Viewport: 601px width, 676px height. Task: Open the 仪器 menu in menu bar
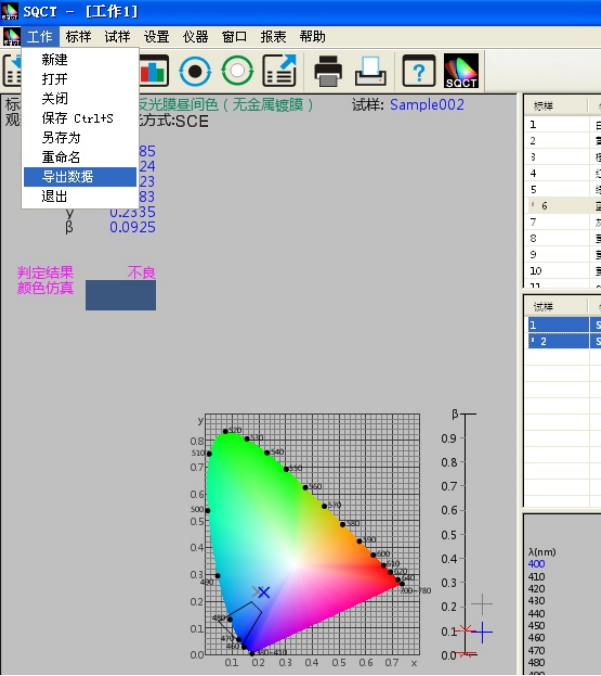[x=196, y=37]
